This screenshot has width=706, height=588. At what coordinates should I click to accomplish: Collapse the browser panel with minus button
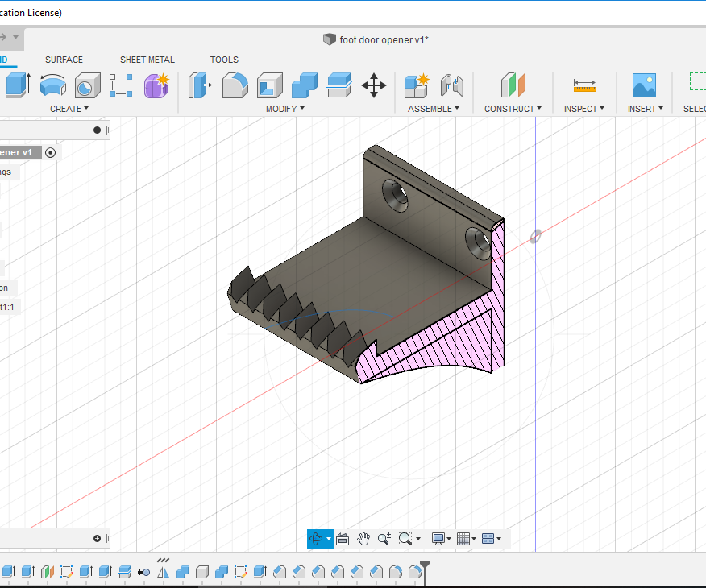(97, 130)
